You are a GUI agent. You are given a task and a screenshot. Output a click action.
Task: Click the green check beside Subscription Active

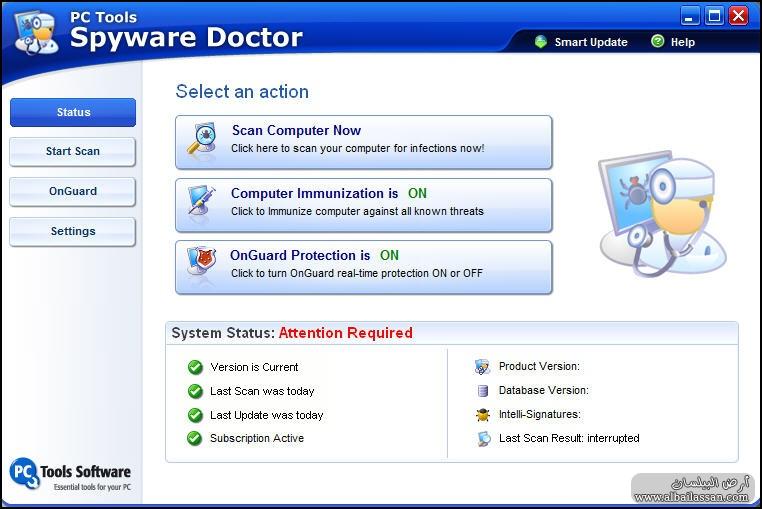194,439
